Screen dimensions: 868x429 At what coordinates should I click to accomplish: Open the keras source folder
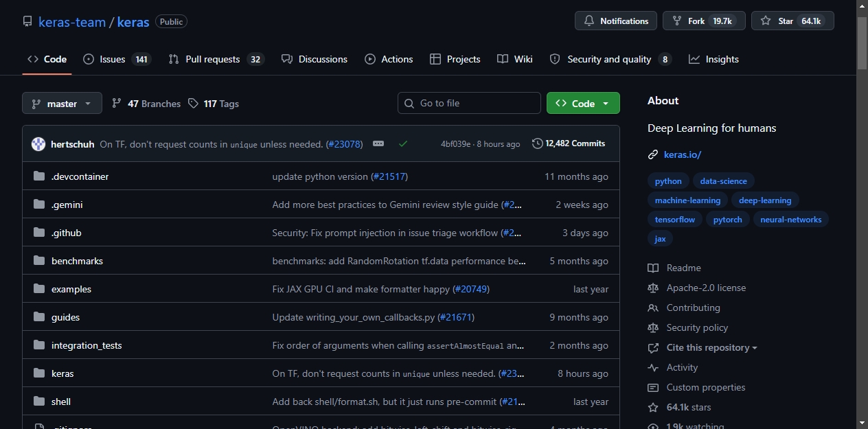coord(62,373)
